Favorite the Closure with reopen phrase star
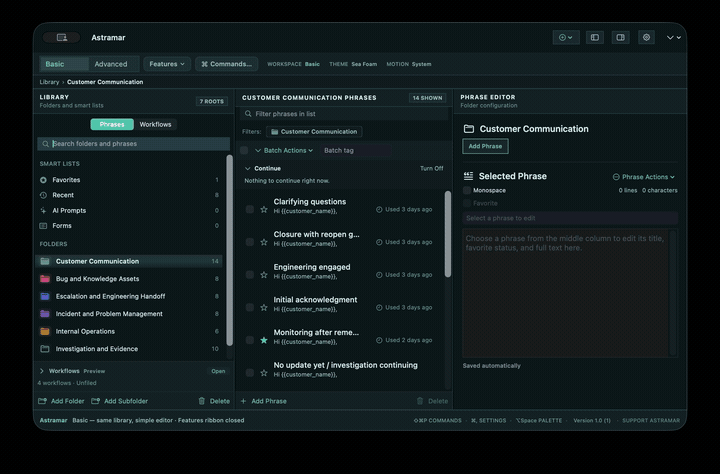The image size is (720, 474). click(x=264, y=242)
